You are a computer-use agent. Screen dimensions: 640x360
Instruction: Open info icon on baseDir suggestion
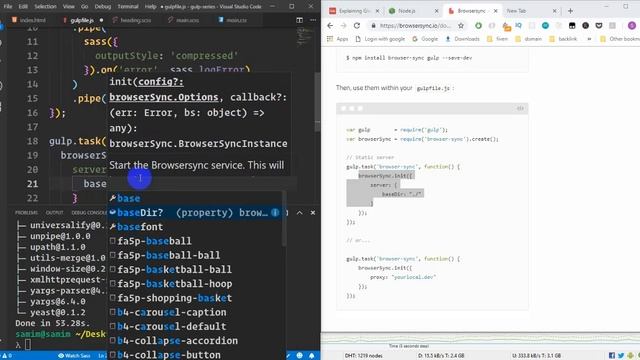[x=276, y=213]
